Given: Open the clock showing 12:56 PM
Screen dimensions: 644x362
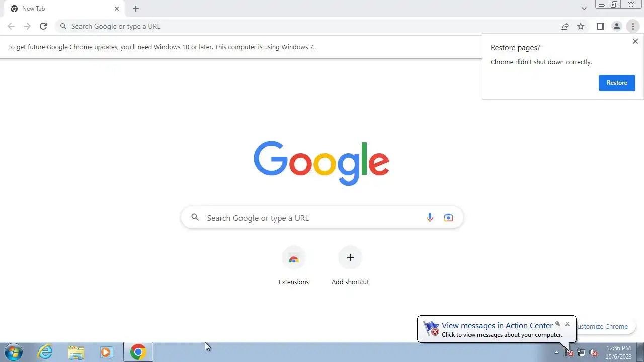Looking at the screenshot, I should [618, 352].
